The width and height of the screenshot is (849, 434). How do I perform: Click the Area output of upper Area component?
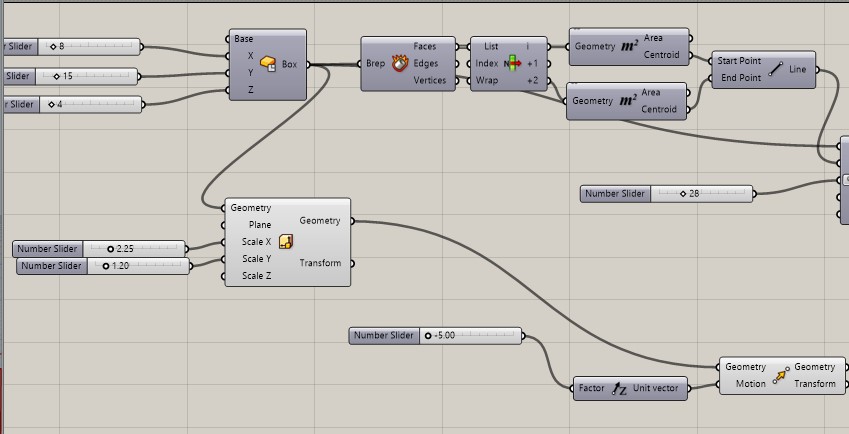[653, 38]
